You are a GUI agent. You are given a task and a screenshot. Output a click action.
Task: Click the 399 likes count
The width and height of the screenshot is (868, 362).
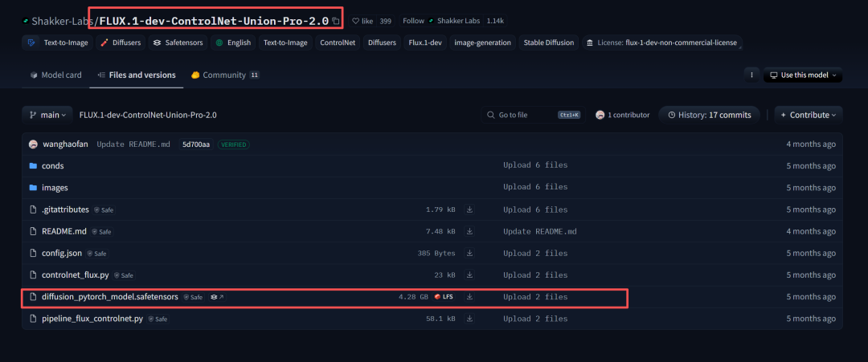(386, 21)
